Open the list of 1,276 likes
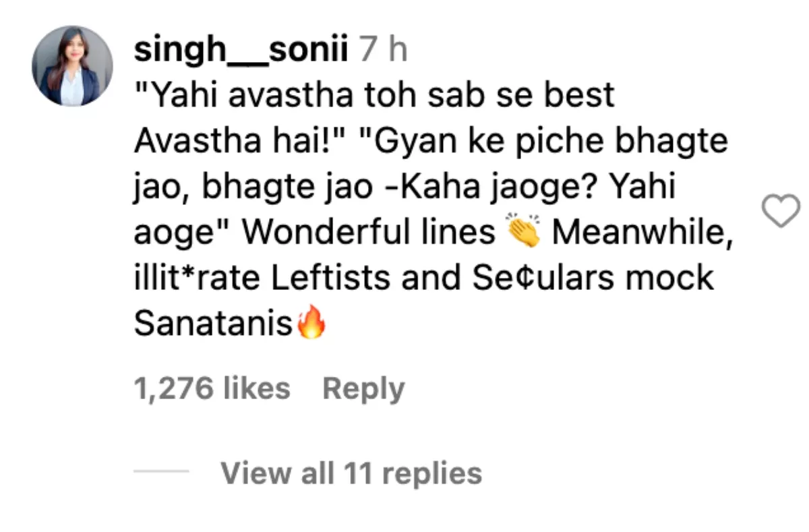Screen dimensions: 809x532 pos(212,388)
